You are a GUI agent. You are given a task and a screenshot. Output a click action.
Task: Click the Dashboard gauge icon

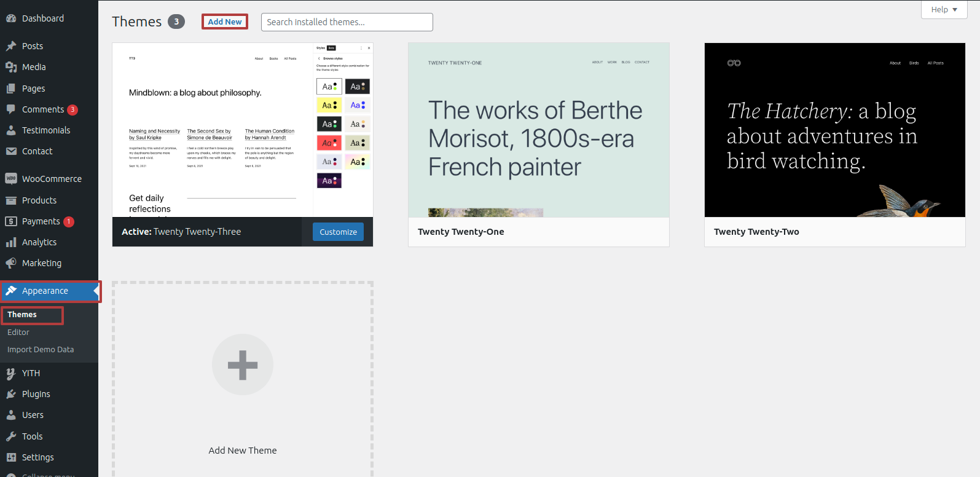click(x=11, y=18)
